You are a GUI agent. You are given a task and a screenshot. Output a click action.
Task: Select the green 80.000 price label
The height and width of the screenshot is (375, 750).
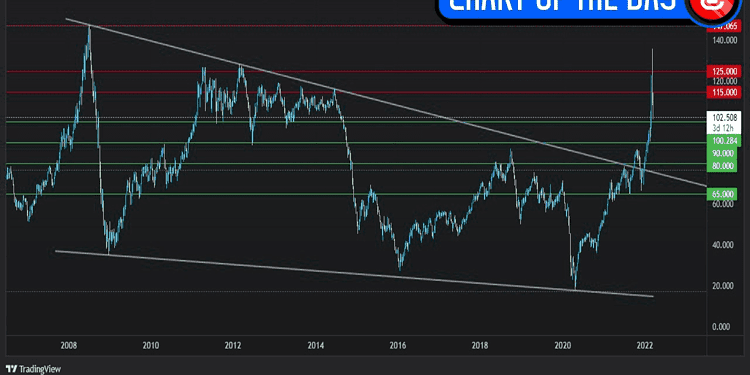[x=723, y=165]
